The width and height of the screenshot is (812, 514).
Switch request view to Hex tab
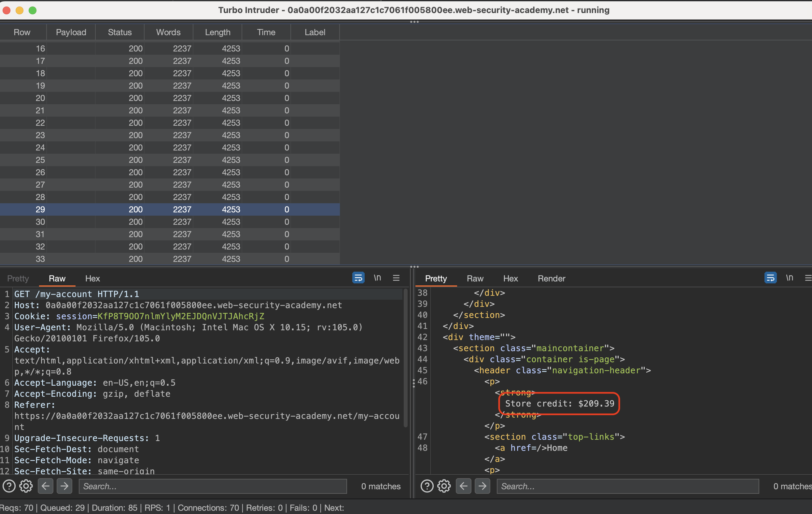click(x=92, y=278)
